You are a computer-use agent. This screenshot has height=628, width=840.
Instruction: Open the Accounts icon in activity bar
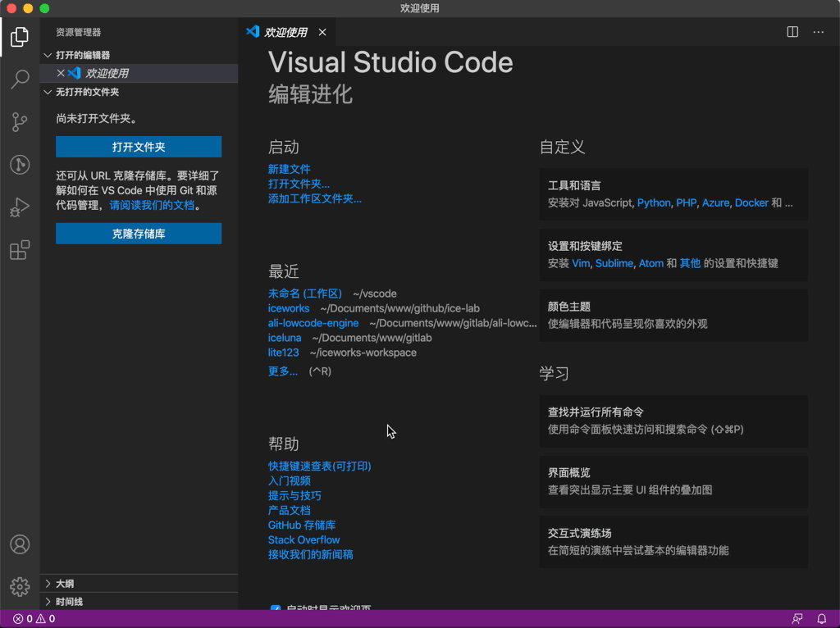coord(20,544)
